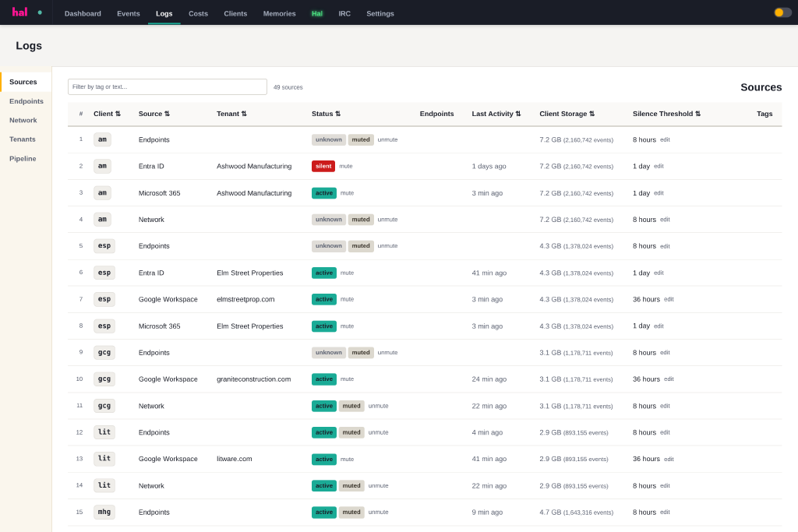Viewport: 798px width, 532px height.
Task: Click the 49 sources count label
Action: (x=288, y=87)
